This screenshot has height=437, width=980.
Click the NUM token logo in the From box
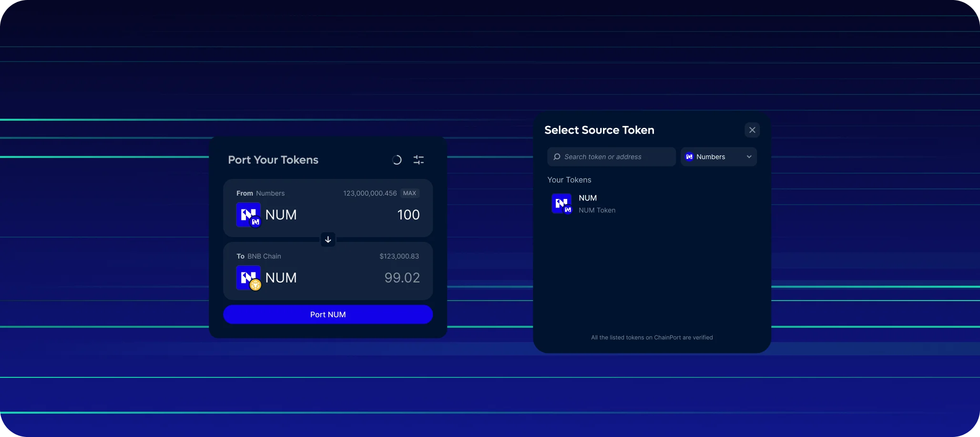(249, 215)
